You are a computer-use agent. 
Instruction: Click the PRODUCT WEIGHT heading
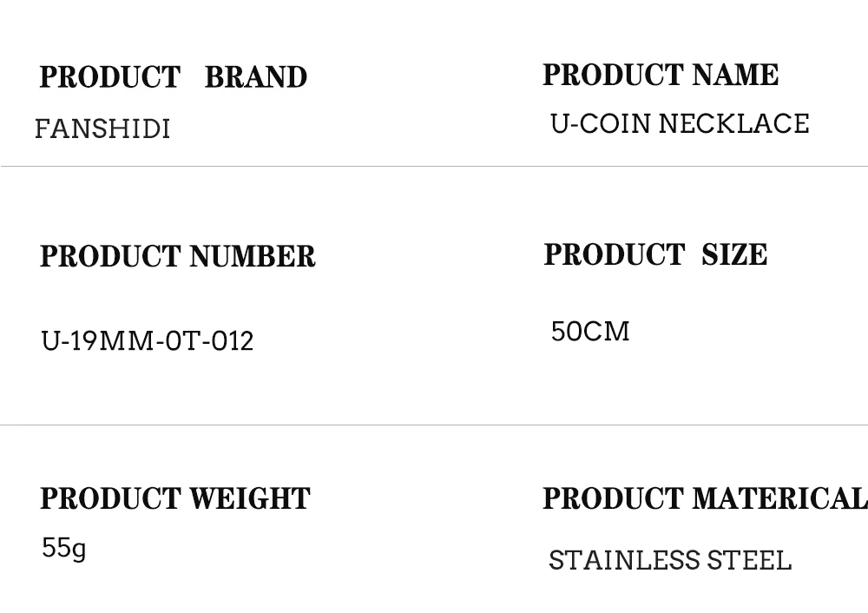(x=174, y=499)
